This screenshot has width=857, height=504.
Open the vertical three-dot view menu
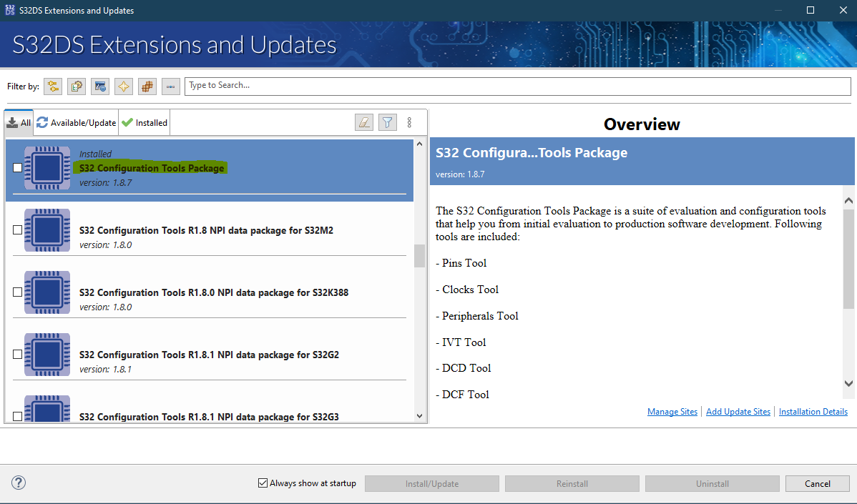click(409, 122)
